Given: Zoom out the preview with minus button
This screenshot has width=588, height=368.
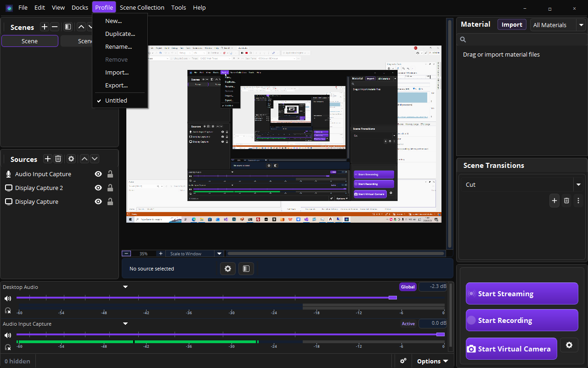Looking at the screenshot, I should point(126,253).
